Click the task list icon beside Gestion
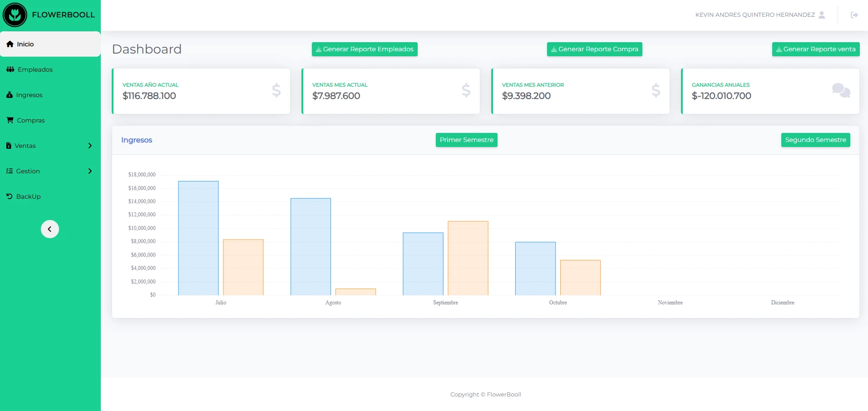Image resolution: width=868 pixels, height=411 pixels. (x=10, y=171)
